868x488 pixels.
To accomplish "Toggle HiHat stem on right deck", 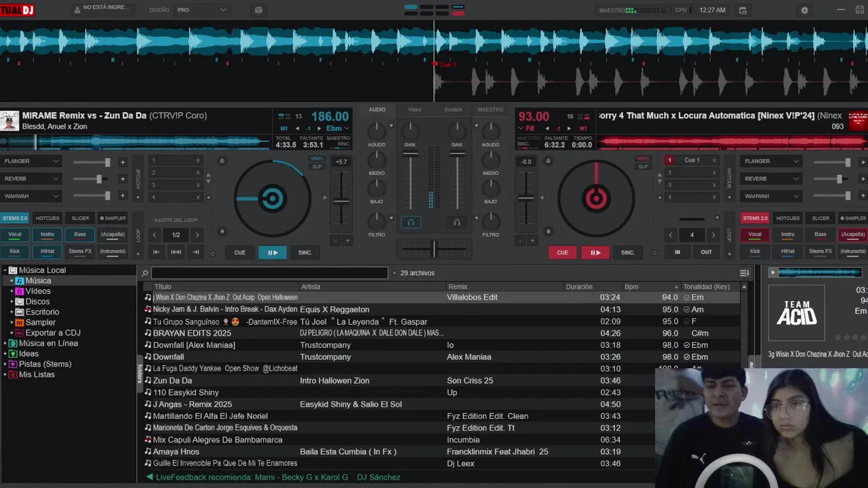I will 787,251.
